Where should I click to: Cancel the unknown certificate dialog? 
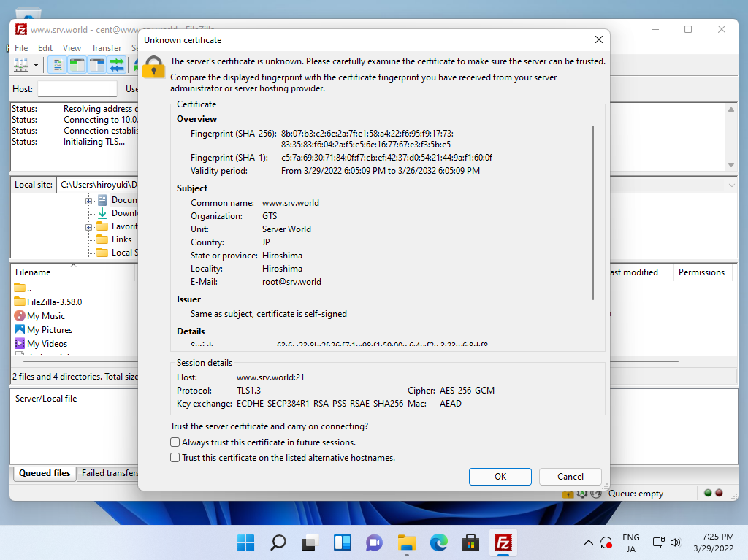pos(570,477)
